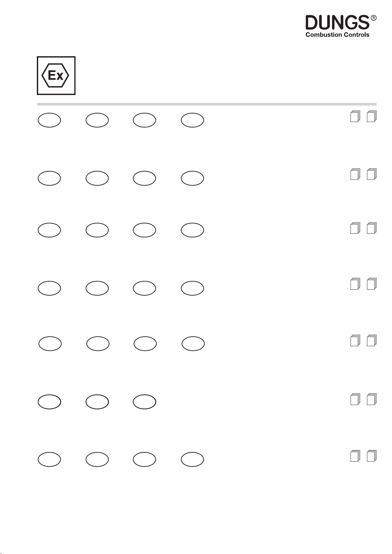
Task: Select the second oval in the bottom row
Action: pos(97,459)
